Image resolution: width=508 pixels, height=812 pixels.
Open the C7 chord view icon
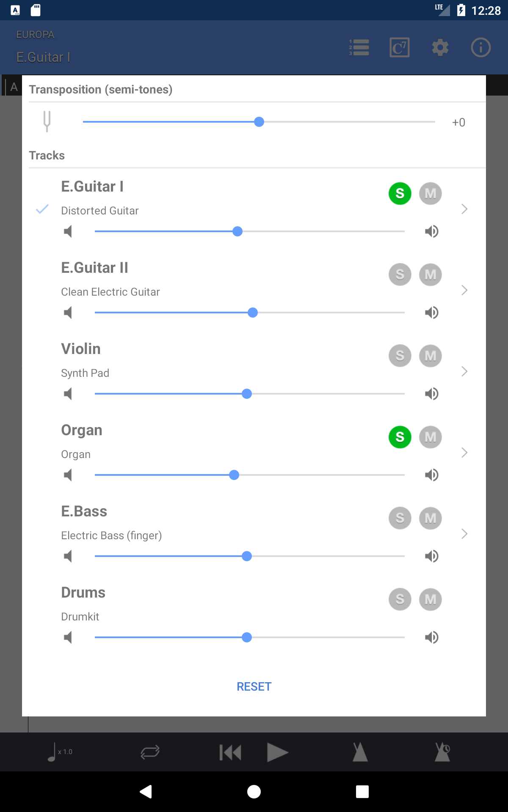point(400,47)
